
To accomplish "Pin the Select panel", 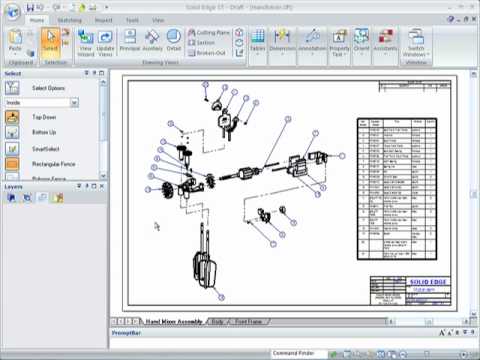I will pyautogui.click(x=94, y=73).
